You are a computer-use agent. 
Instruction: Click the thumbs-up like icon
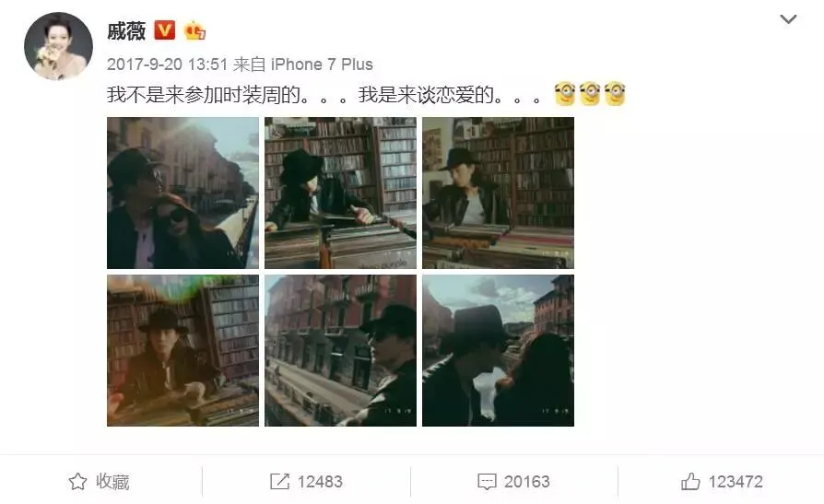click(690, 481)
